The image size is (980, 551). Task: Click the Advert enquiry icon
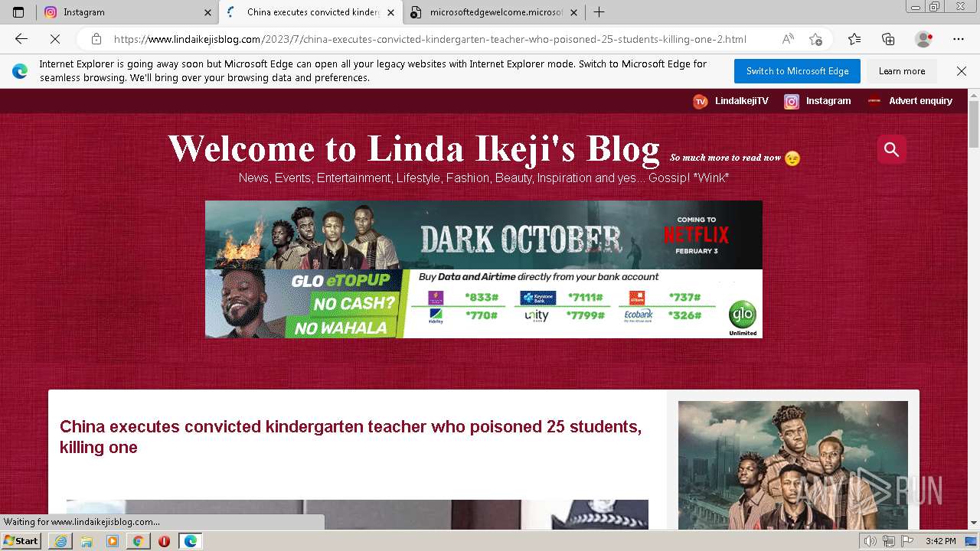pos(874,101)
